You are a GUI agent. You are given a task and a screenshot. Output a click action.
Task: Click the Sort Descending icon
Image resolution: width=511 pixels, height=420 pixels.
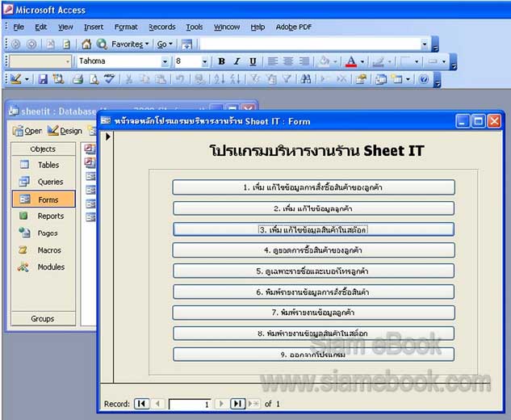click(x=235, y=79)
